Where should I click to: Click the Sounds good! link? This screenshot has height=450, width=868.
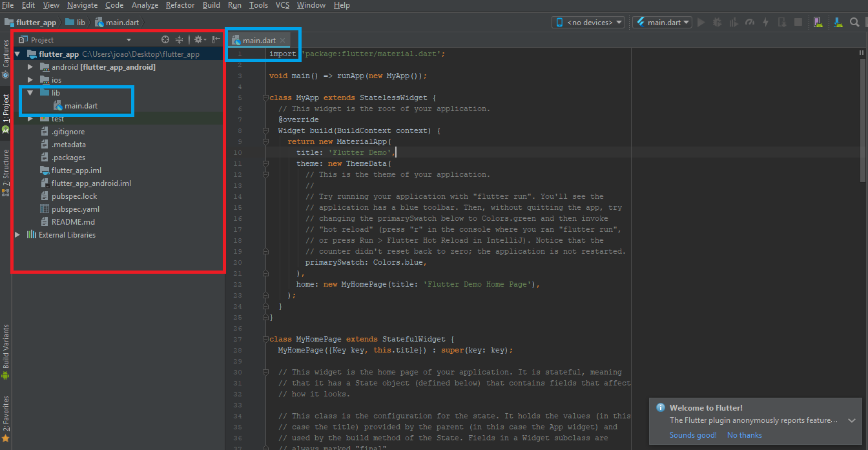click(693, 435)
